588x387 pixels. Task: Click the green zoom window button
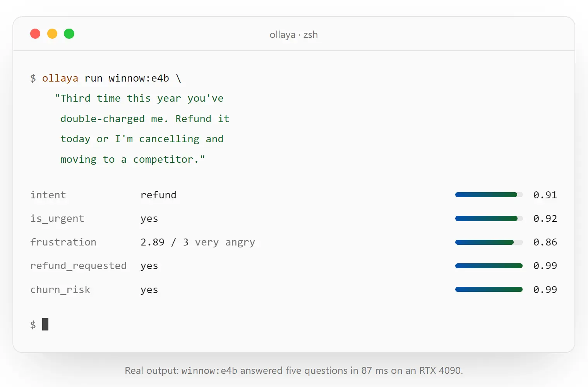coord(69,34)
